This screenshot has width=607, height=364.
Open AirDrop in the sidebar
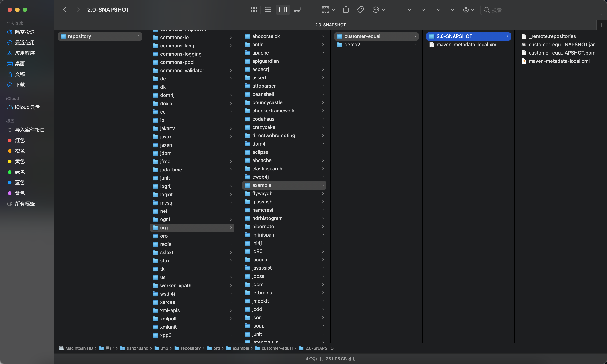(x=24, y=32)
